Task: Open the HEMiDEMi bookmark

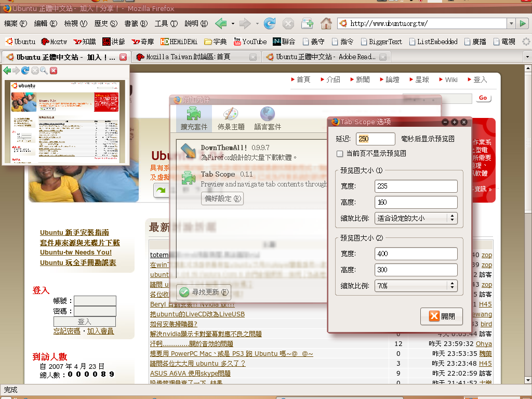Action: pos(179,42)
